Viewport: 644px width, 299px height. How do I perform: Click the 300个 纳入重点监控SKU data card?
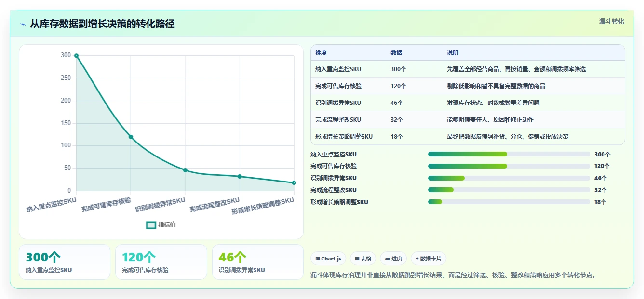[65, 262]
